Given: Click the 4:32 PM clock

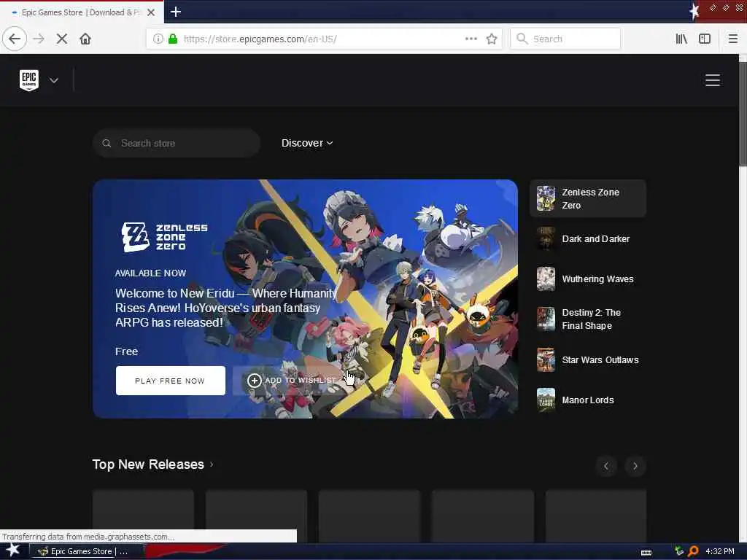Looking at the screenshot, I should [x=719, y=551].
